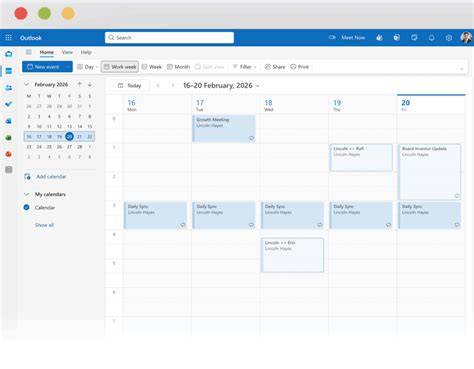Open the View tab
Screen dimensions: 474x369
(x=67, y=52)
